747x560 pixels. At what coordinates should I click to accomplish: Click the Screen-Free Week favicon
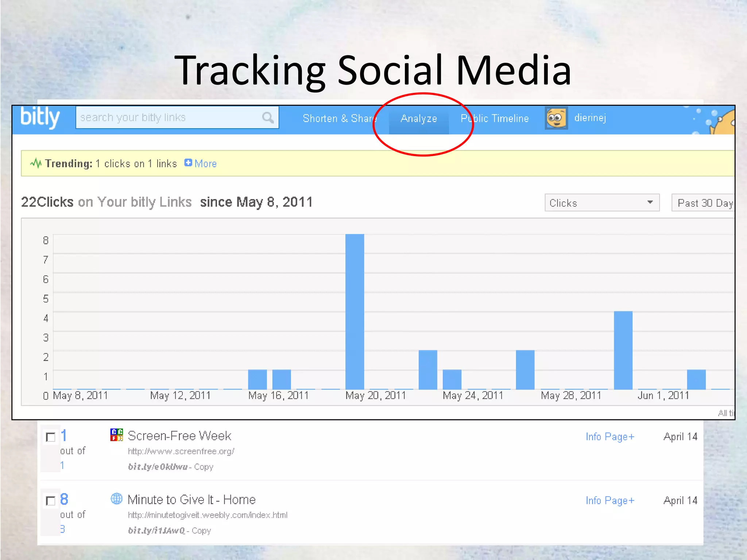point(116,435)
